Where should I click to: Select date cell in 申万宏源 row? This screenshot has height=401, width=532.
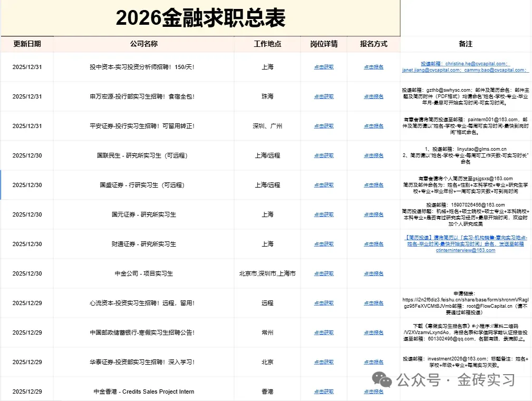(27, 96)
